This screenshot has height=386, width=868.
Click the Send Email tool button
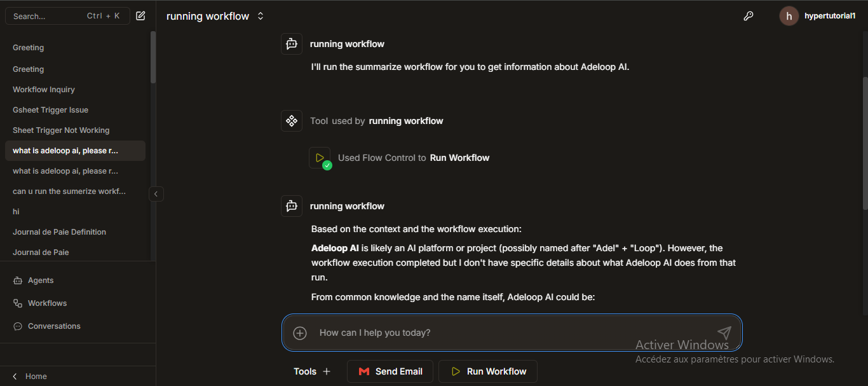point(390,371)
